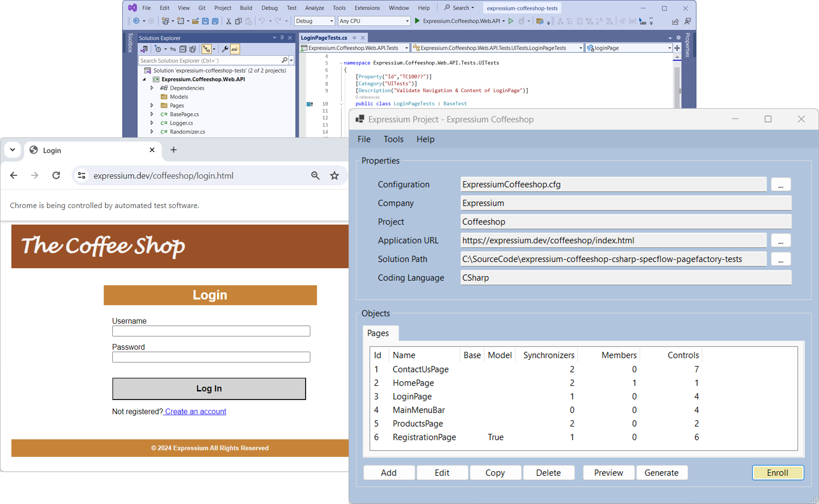
Task: Click the Cut scissors icon
Action: coord(229,21)
